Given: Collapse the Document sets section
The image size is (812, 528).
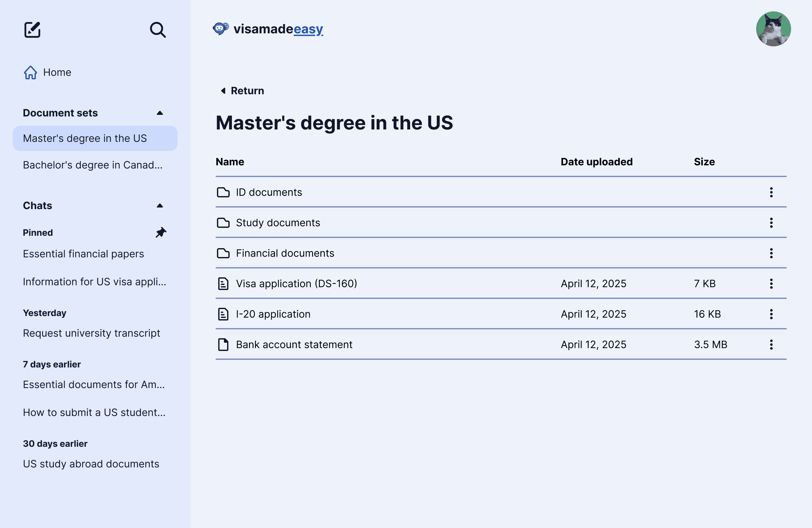Looking at the screenshot, I should 160,113.
